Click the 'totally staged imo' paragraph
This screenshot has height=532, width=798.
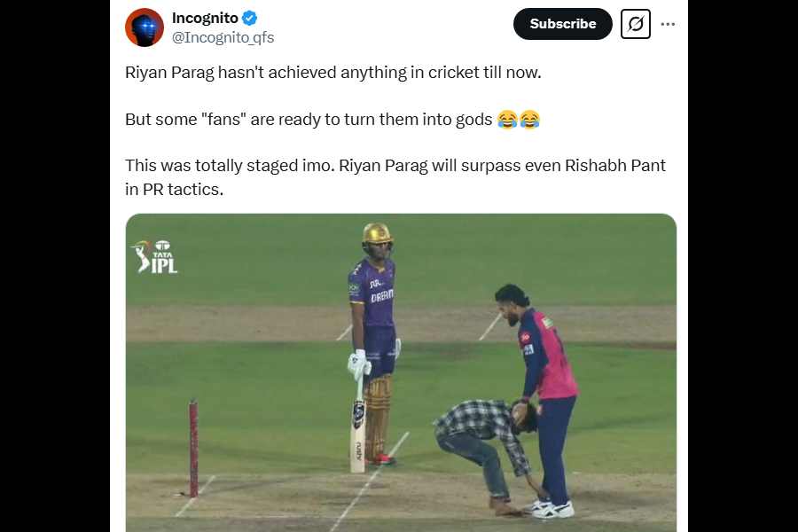[x=395, y=177]
